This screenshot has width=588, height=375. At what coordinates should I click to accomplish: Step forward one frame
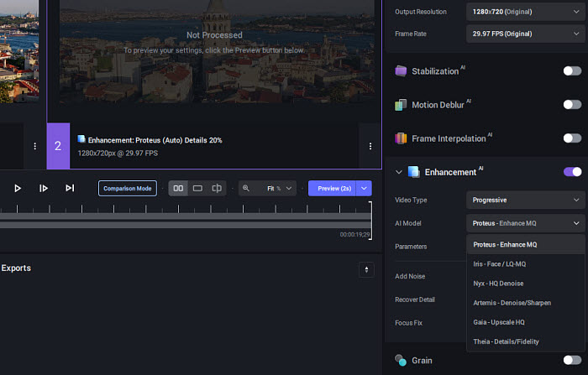pos(44,188)
